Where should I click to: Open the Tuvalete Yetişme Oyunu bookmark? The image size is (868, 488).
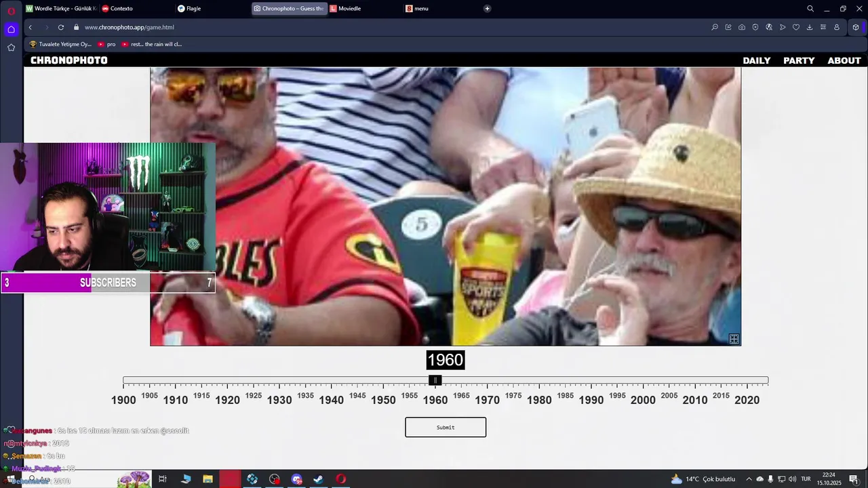(x=60, y=44)
